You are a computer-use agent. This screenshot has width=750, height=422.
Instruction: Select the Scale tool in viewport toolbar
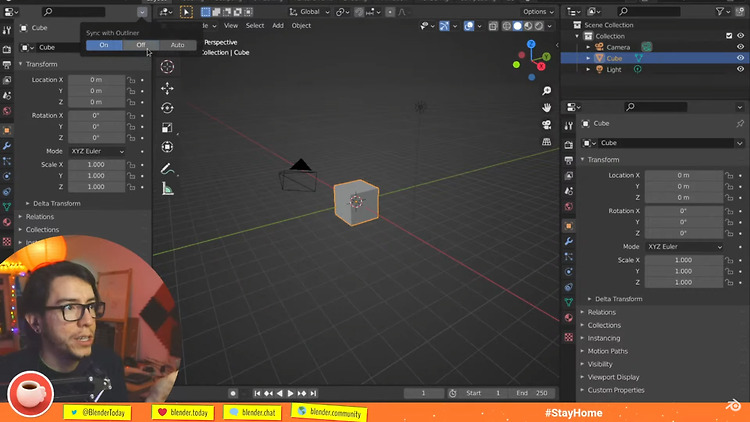tap(167, 127)
